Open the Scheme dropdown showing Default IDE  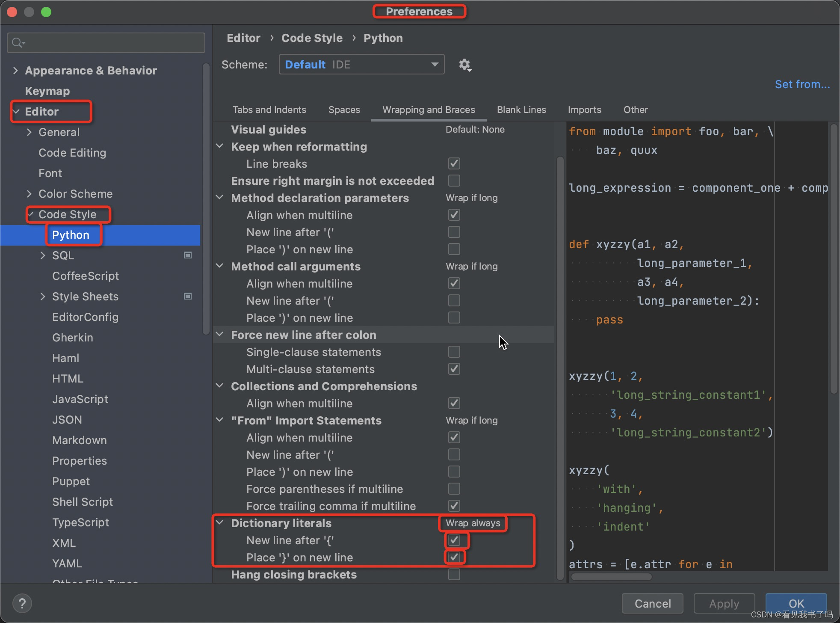point(361,64)
